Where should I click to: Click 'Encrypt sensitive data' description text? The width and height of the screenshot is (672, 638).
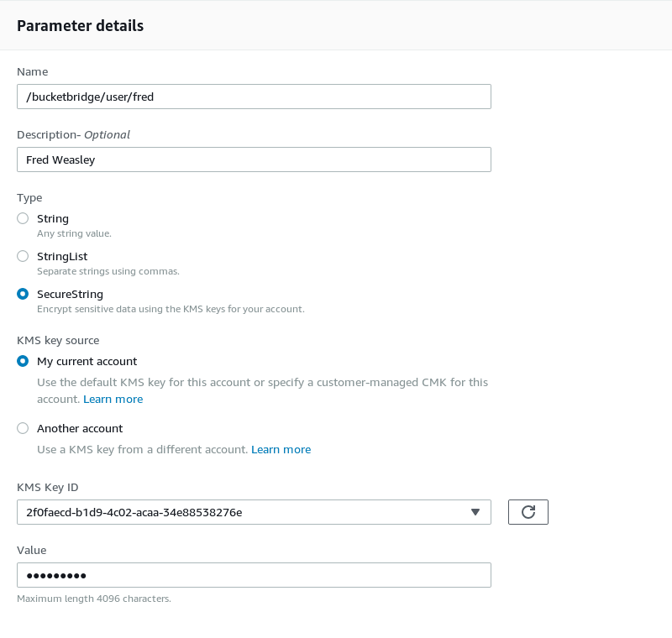point(171,309)
